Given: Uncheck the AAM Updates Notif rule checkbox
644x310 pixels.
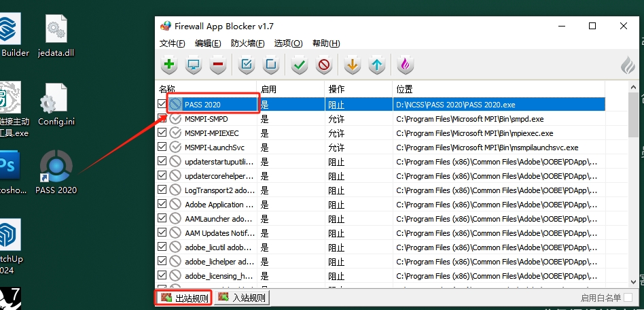Looking at the screenshot, I should pos(162,232).
